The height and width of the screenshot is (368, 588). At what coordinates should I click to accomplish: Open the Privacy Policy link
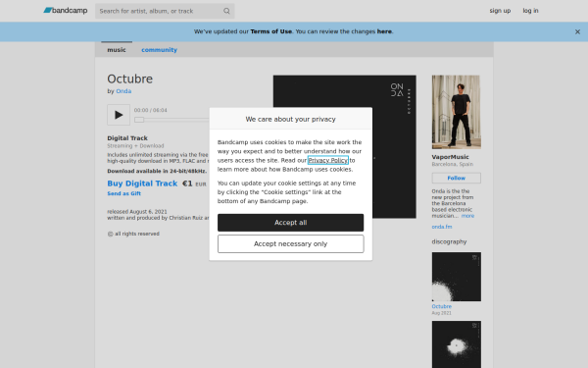click(328, 160)
